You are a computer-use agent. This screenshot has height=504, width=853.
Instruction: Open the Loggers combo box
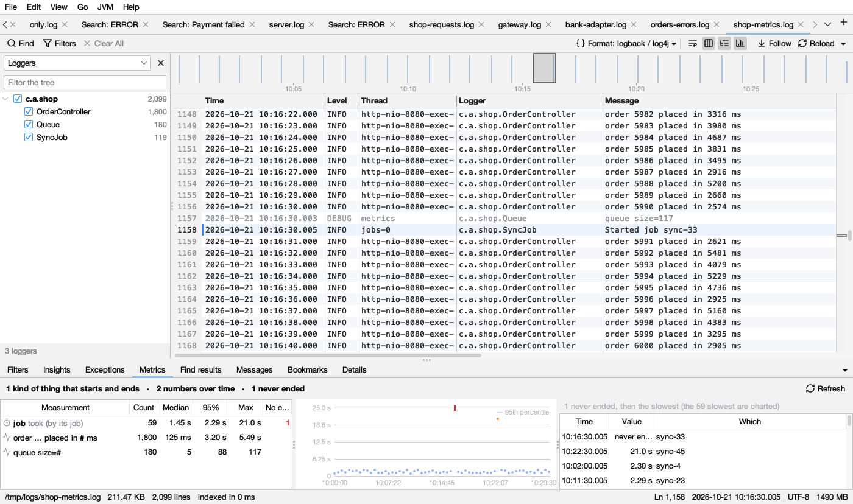pyautogui.click(x=77, y=63)
